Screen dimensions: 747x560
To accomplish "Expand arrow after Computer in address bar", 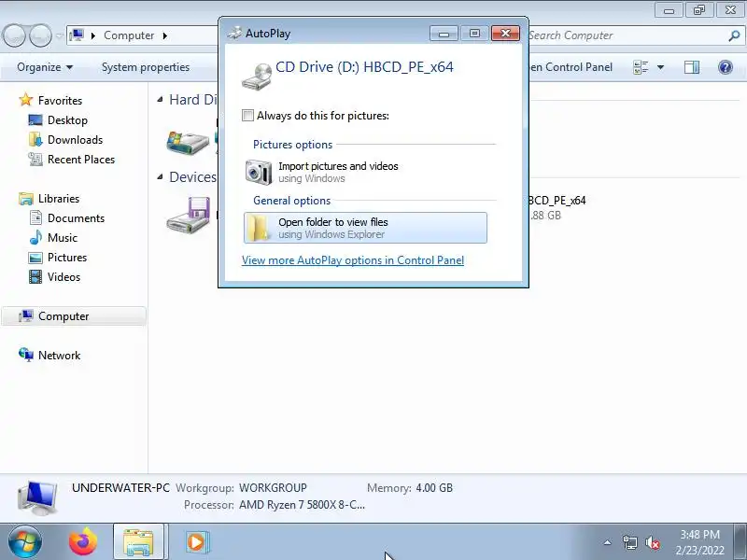I will (x=165, y=35).
